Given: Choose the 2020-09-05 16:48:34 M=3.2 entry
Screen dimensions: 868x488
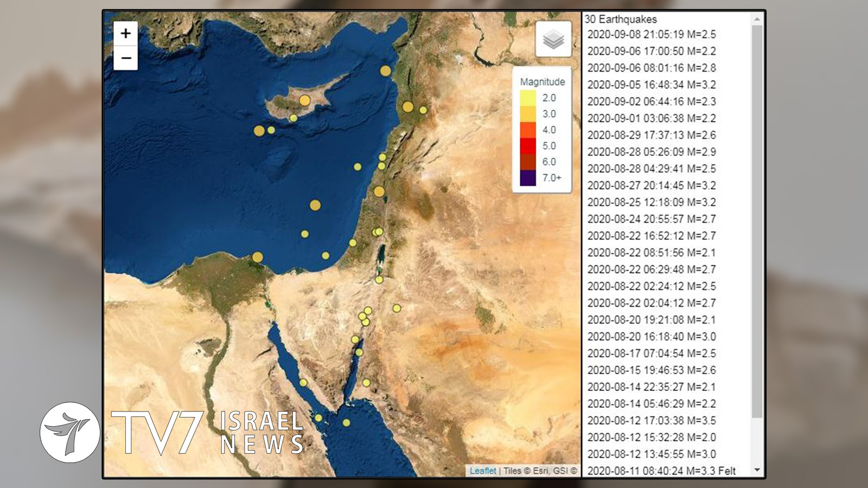Looking at the screenshot, I should [651, 85].
